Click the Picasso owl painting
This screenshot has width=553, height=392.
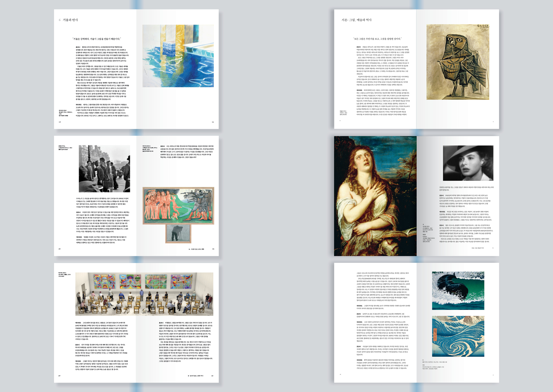(458, 62)
